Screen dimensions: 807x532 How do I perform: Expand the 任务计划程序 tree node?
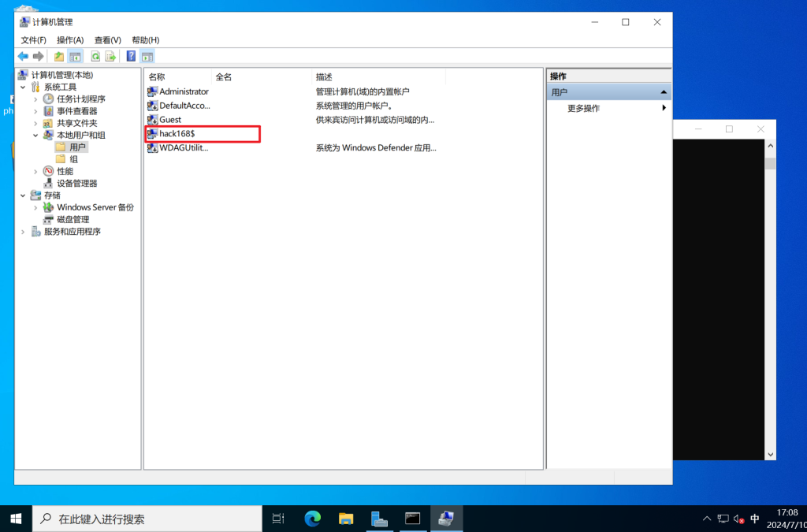coord(35,99)
